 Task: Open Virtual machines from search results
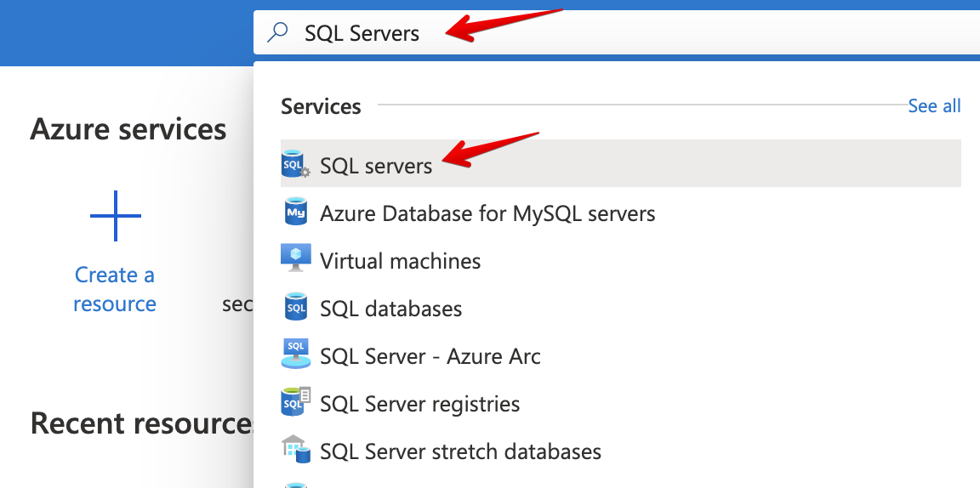pos(400,260)
